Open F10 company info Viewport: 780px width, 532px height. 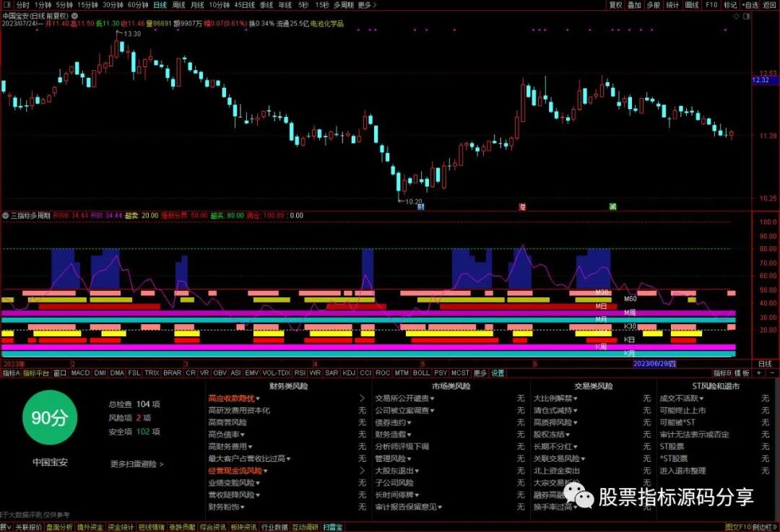711,4
